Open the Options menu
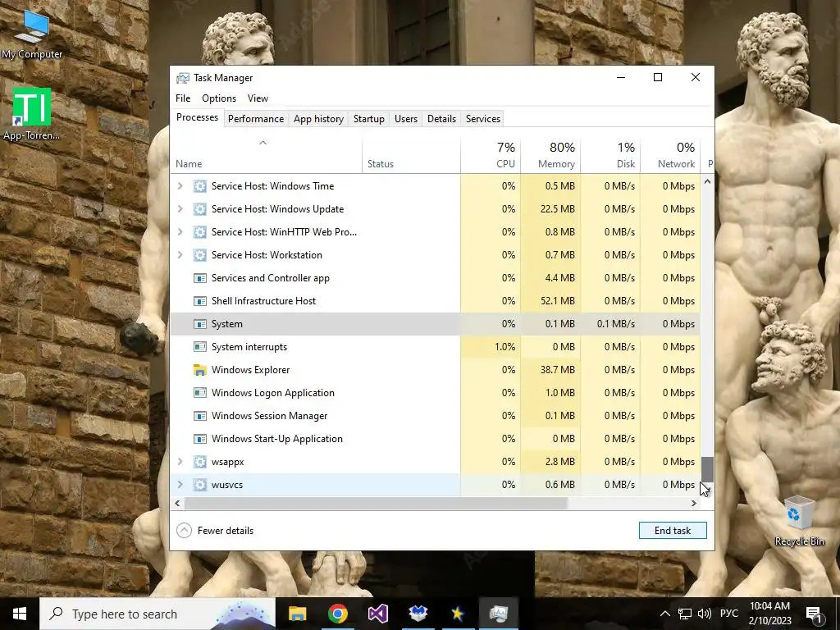The image size is (840, 630). (219, 98)
